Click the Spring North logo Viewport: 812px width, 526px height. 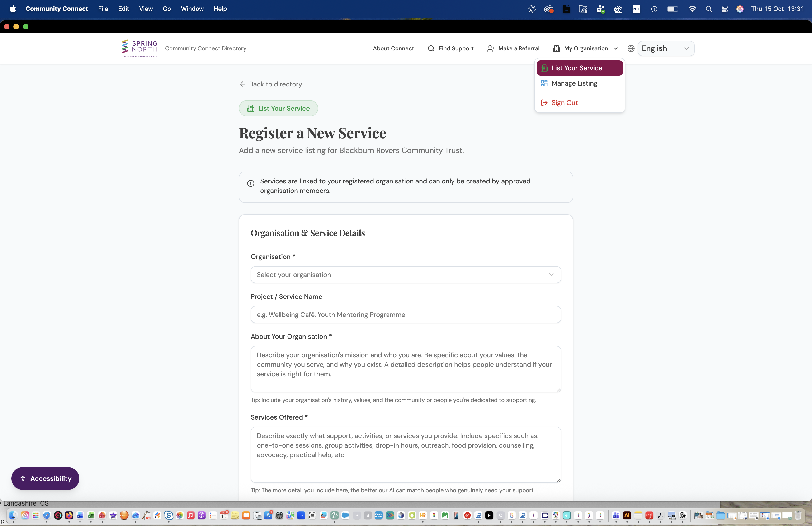click(x=139, y=48)
